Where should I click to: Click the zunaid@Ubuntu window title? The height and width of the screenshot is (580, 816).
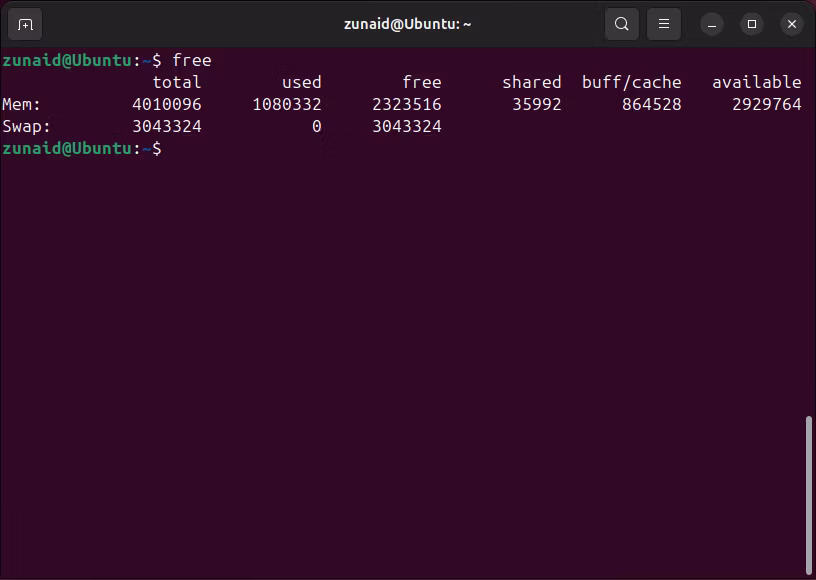[408, 24]
